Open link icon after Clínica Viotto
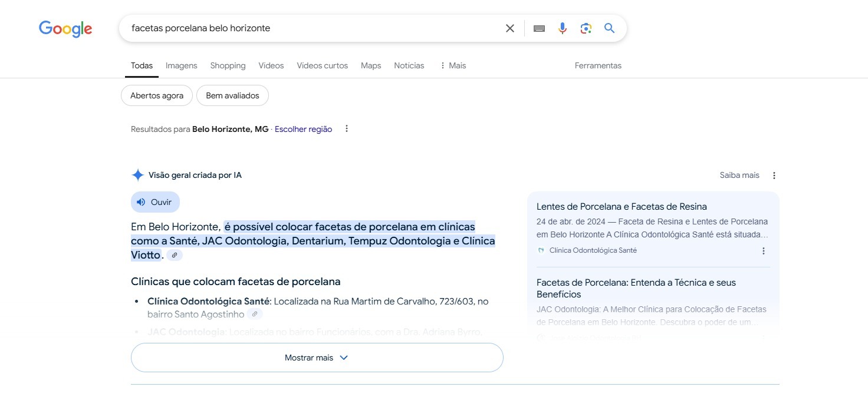This screenshot has width=868, height=397. pyautogui.click(x=175, y=255)
